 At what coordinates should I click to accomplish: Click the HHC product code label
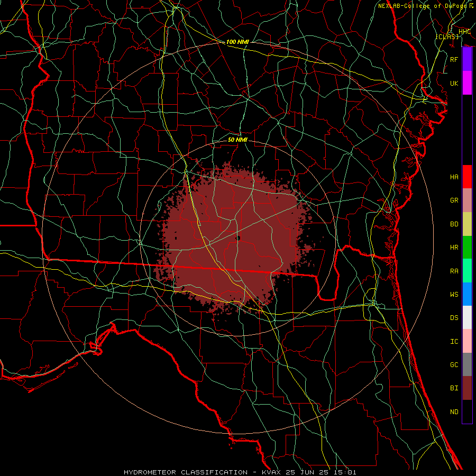(464, 32)
